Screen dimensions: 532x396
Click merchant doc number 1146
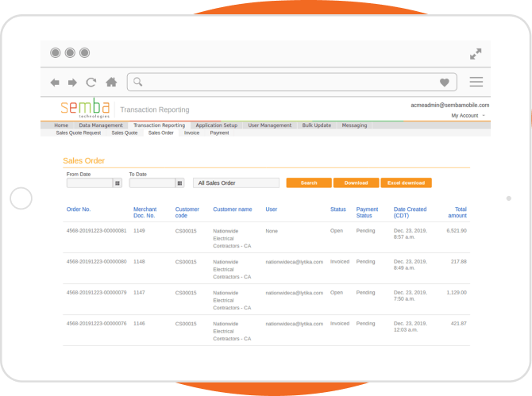pyautogui.click(x=139, y=324)
